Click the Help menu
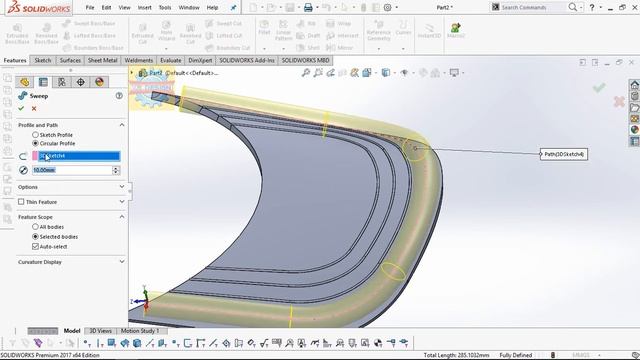The width and height of the screenshot is (640, 360). 212,7
